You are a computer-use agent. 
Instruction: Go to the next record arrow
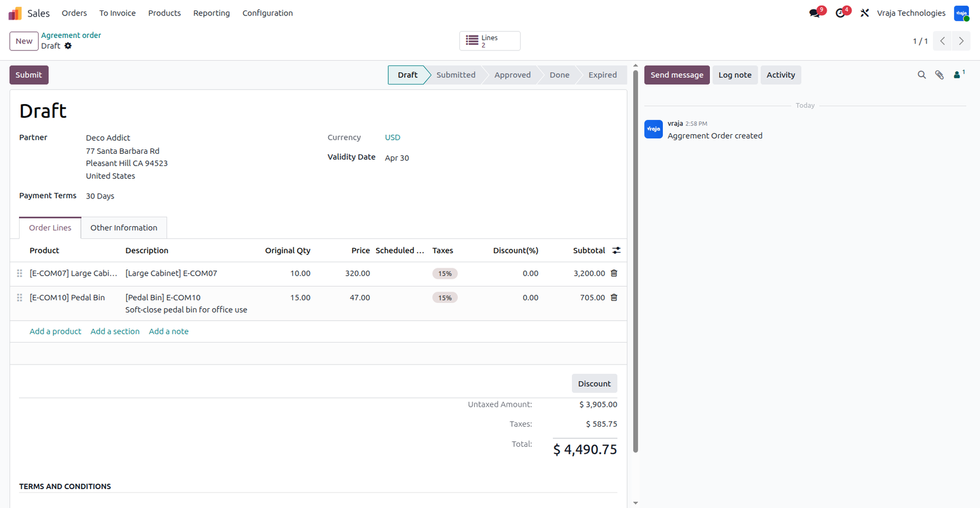[961, 41]
